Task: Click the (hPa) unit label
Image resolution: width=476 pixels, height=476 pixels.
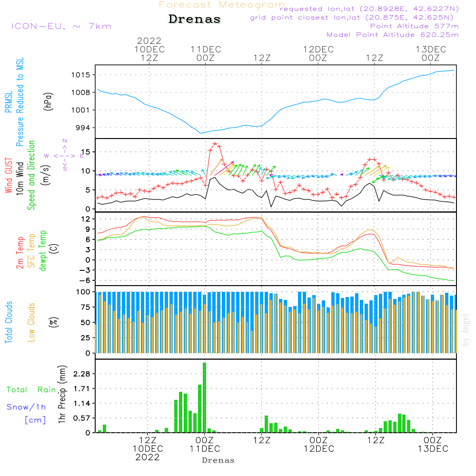Action: [48, 101]
